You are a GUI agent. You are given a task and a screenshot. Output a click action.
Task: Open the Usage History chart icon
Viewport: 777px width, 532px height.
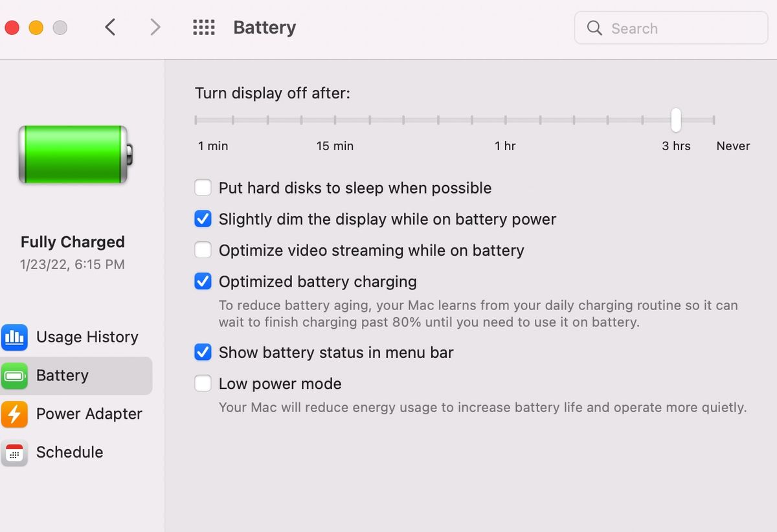point(14,337)
